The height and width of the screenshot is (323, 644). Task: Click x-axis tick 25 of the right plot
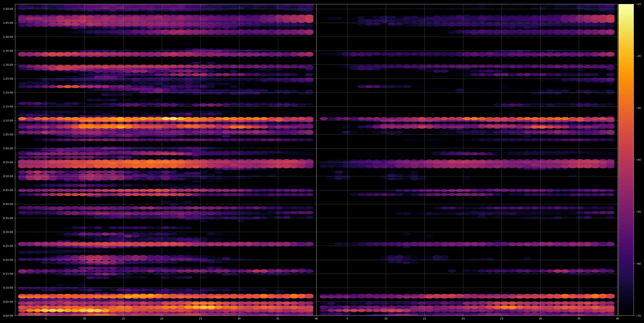pos(502,319)
